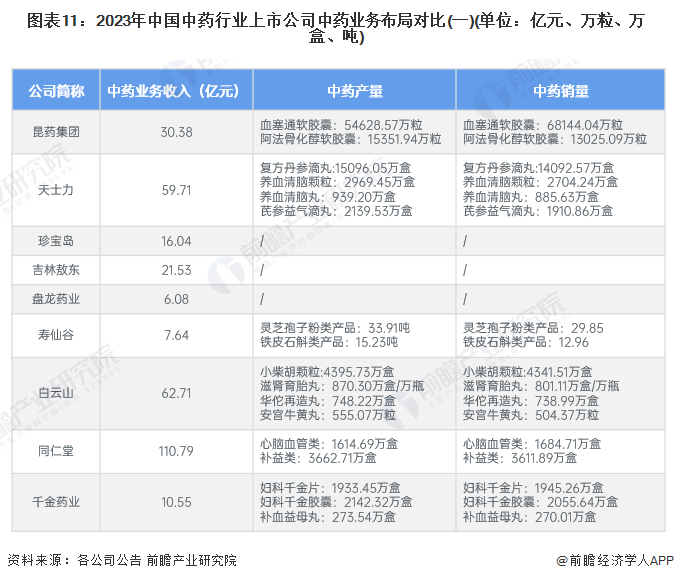Image resolution: width=674 pixels, height=581 pixels.
Task: Click production text 妇科千金胶囊：2142.32万盒
Action: coord(336,502)
